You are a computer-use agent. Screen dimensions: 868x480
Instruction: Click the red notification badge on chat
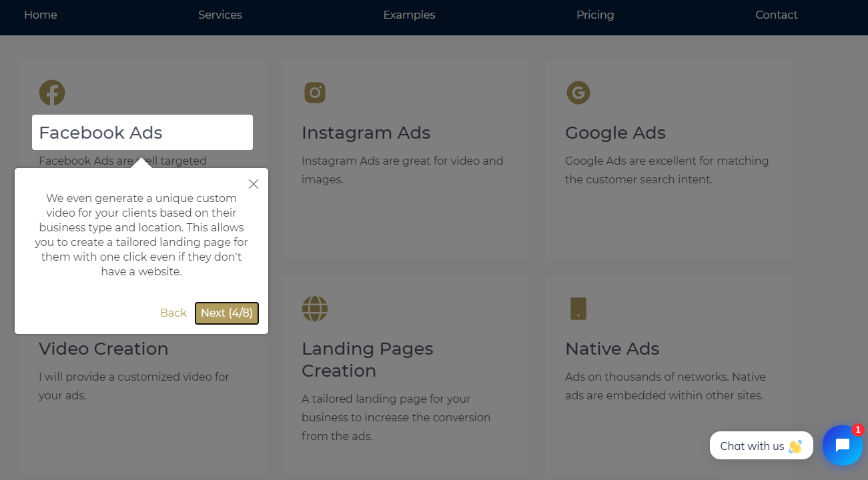click(x=858, y=430)
